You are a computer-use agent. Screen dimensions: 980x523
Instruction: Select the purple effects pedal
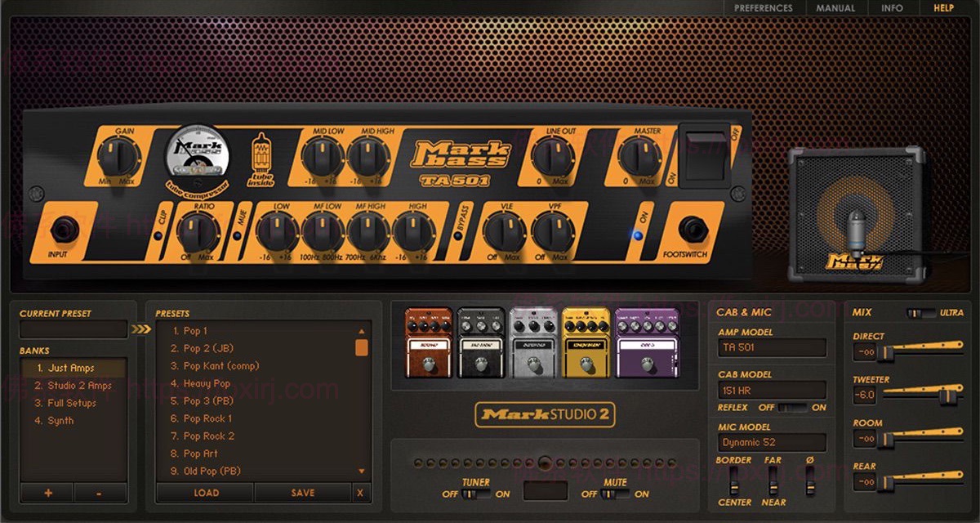[x=646, y=343]
